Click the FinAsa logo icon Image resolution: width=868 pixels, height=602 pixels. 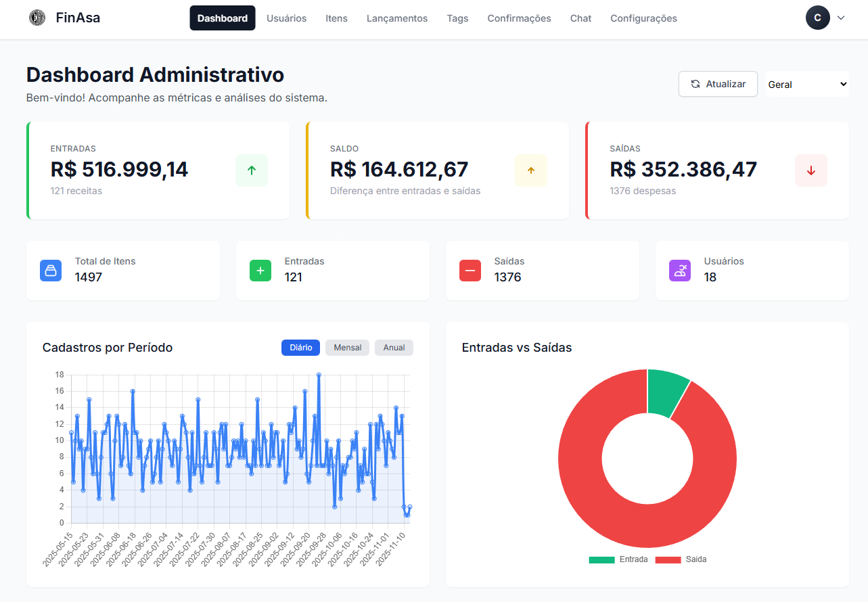click(37, 18)
